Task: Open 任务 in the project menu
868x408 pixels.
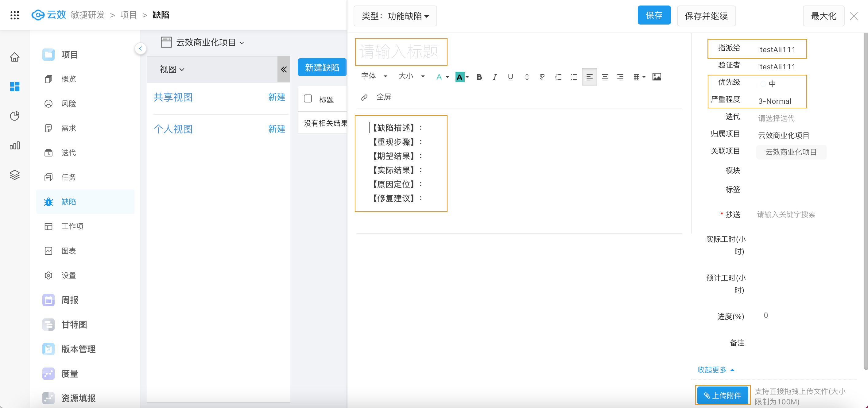Action: [x=69, y=177]
